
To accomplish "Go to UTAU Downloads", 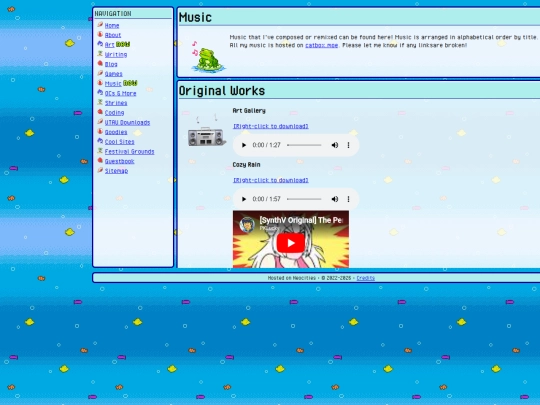I will click(127, 123).
